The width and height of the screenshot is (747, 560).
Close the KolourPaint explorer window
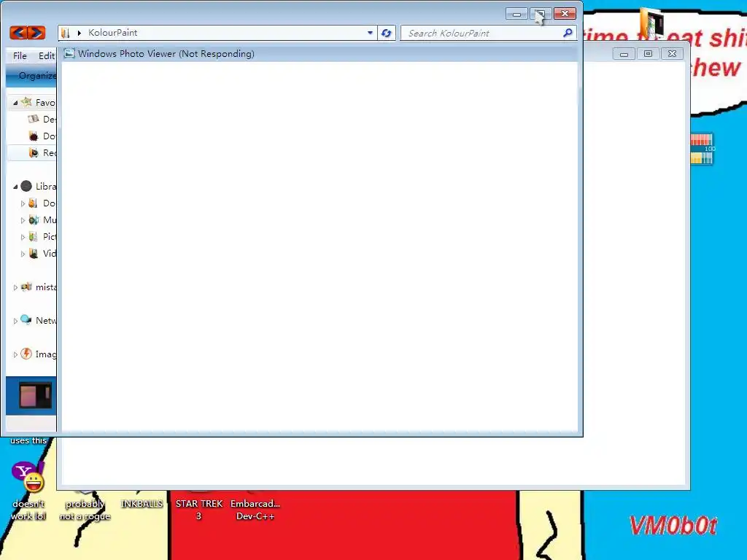point(565,14)
